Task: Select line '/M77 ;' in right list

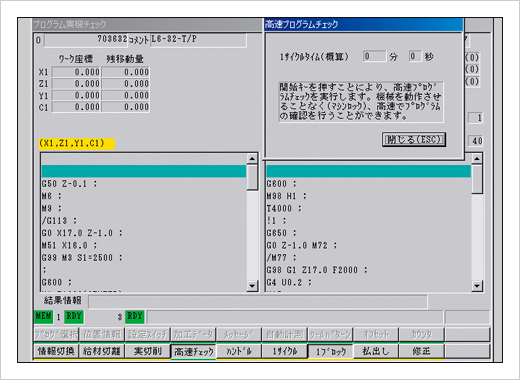Action: [x=369, y=258]
